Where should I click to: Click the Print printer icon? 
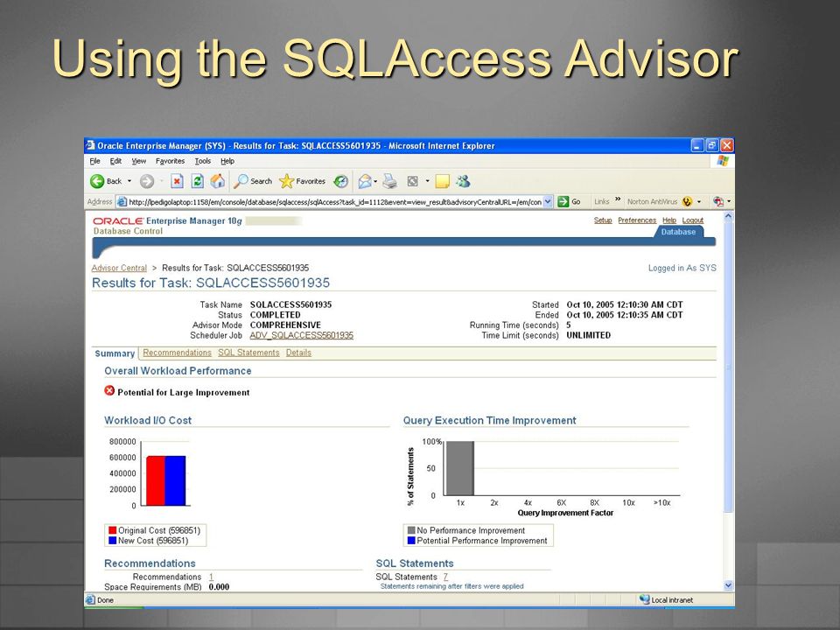point(390,182)
